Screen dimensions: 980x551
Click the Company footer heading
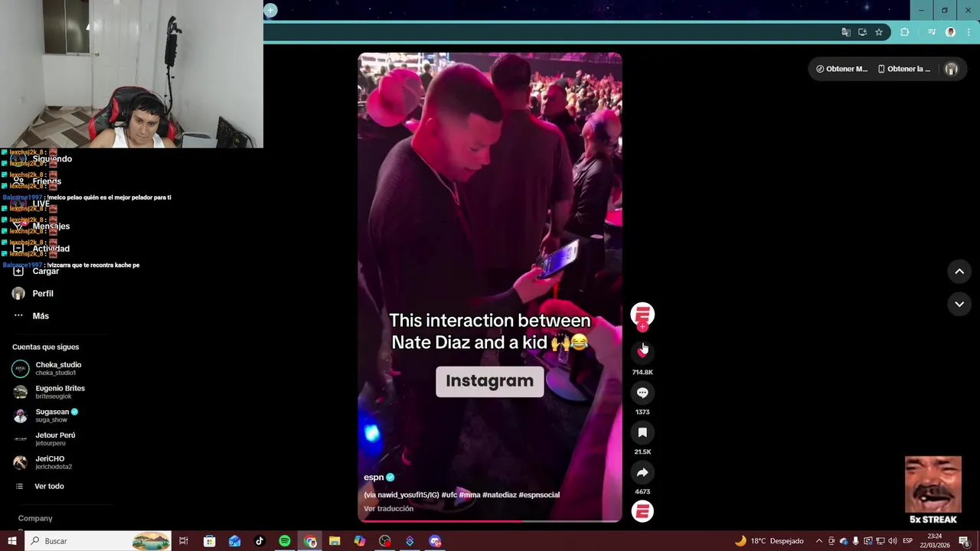[35, 519]
